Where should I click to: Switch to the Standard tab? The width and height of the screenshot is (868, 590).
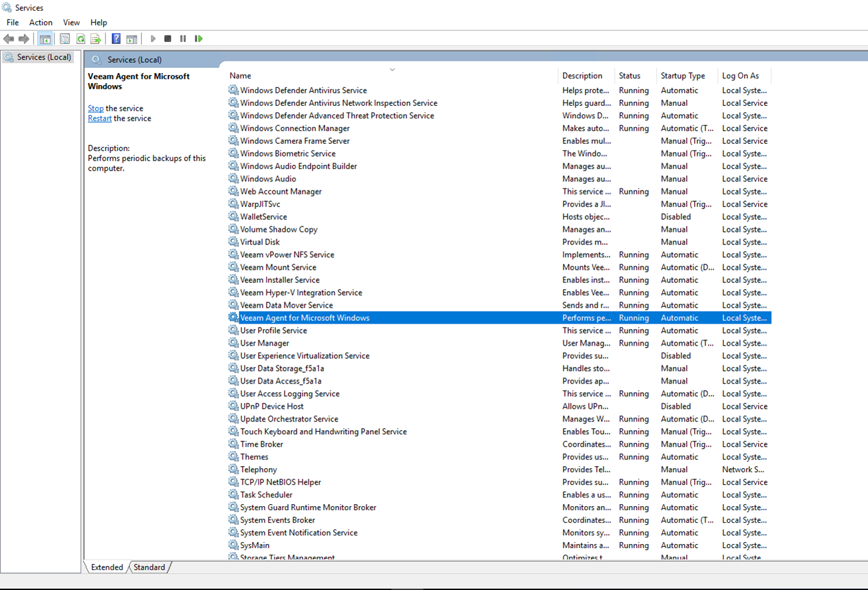pos(149,567)
